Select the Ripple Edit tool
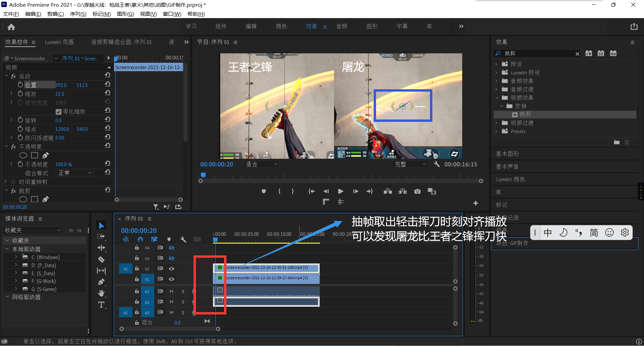The height and width of the screenshot is (346, 644). point(101,248)
